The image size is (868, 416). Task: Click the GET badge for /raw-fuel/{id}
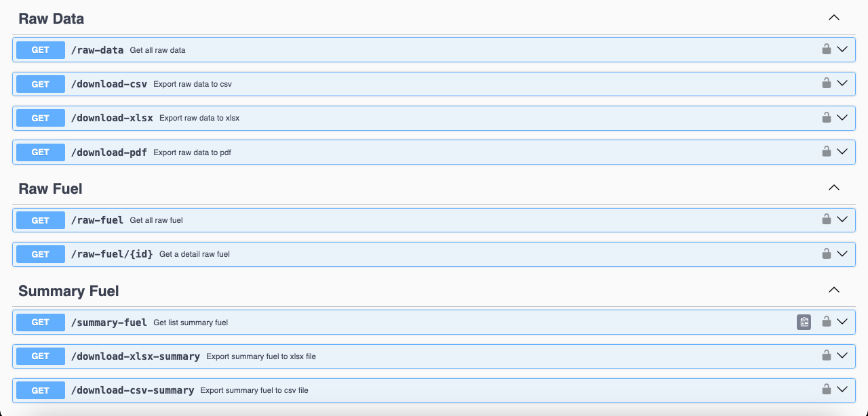click(x=41, y=254)
